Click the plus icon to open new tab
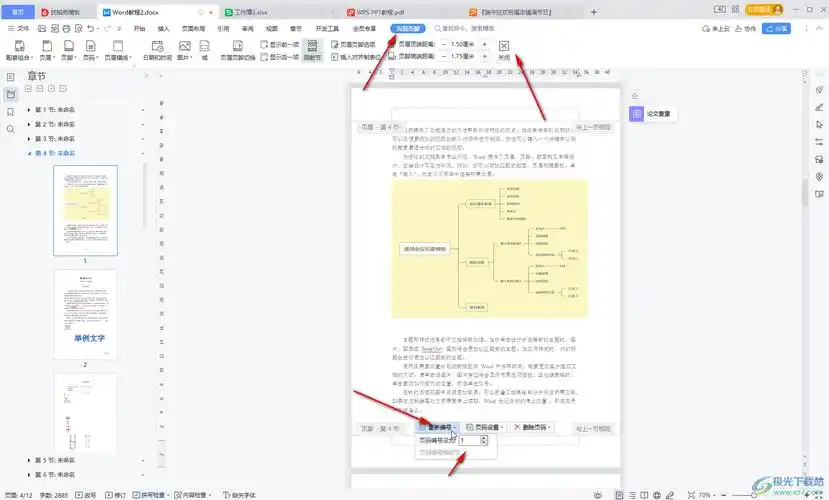829x500 pixels. pyautogui.click(x=594, y=12)
